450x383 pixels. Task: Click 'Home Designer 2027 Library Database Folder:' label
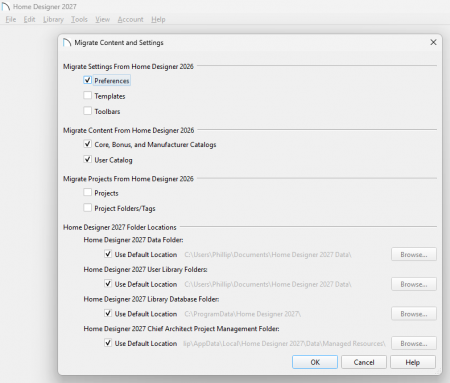151,299
